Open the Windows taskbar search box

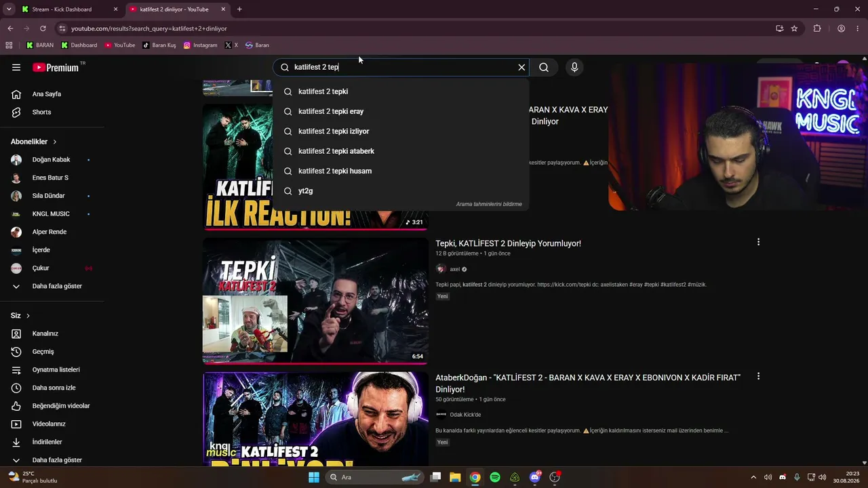pyautogui.click(x=375, y=477)
